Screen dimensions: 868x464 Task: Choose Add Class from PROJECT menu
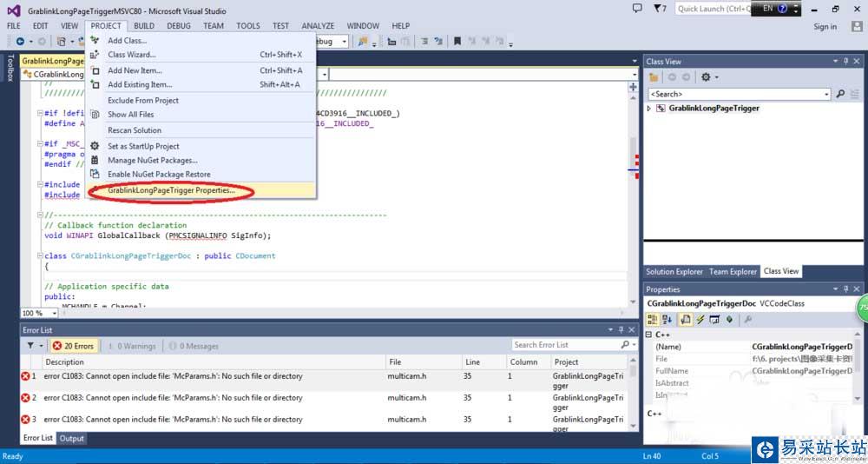point(201,41)
